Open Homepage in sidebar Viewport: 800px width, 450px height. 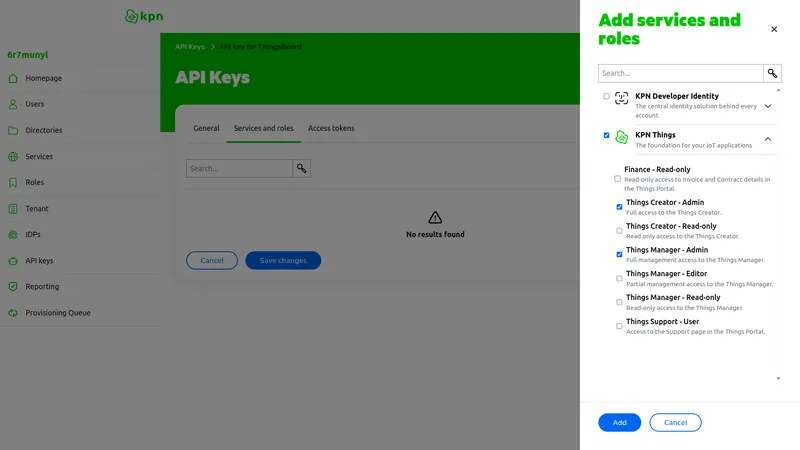(x=43, y=78)
